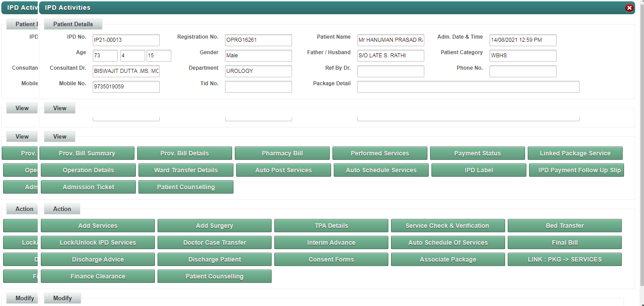Click Add Services action button

[98, 226]
